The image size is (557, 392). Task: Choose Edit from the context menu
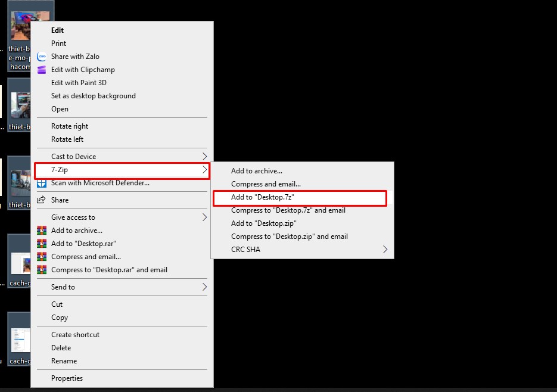point(122,30)
